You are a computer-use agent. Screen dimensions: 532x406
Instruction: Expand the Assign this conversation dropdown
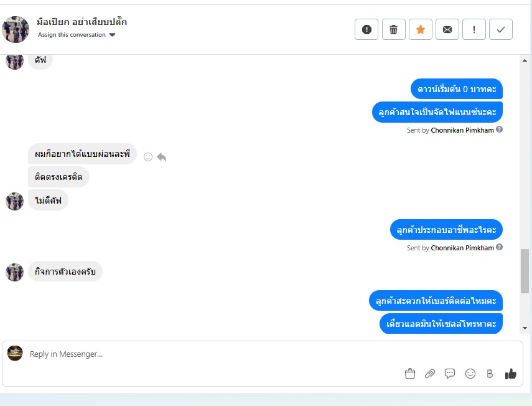[x=77, y=35]
